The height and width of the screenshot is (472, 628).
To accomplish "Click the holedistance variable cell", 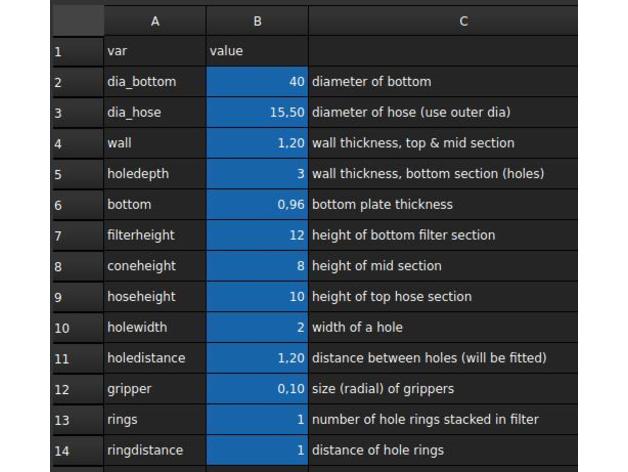I will click(155, 358).
